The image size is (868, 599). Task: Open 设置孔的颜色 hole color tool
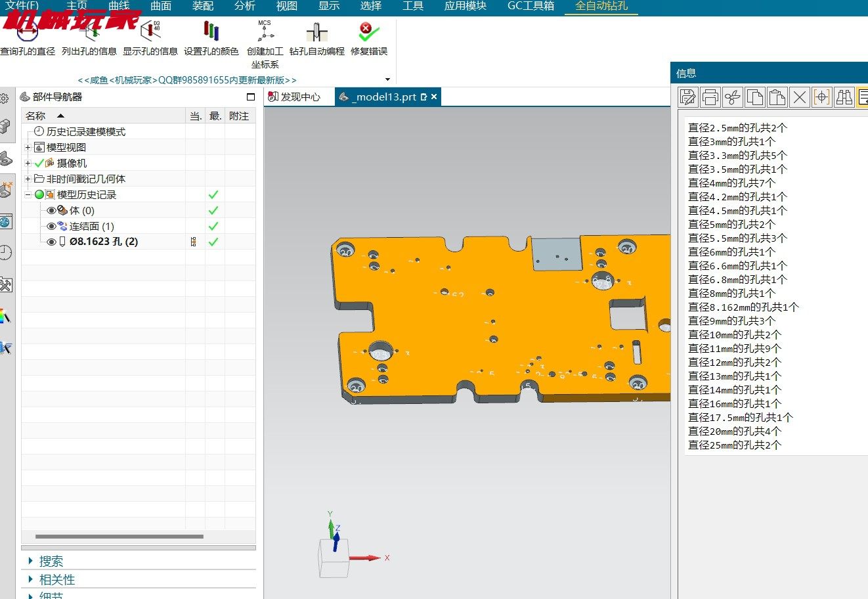[x=211, y=39]
